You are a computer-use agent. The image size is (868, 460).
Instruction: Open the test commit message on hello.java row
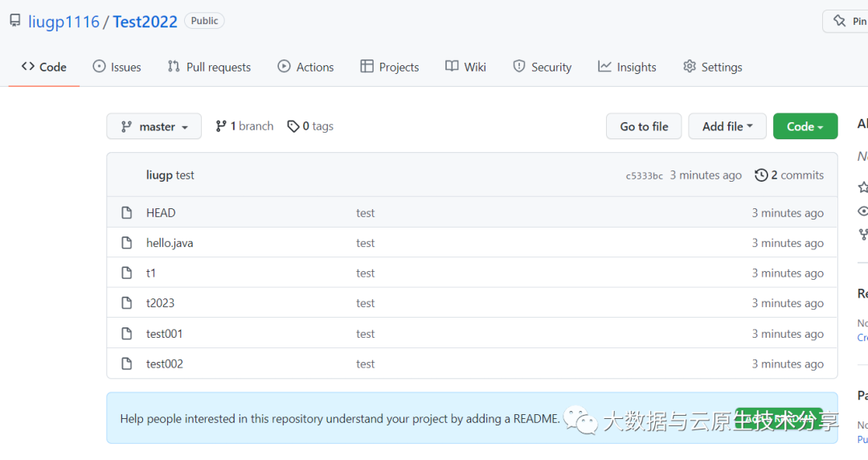tap(366, 243)
